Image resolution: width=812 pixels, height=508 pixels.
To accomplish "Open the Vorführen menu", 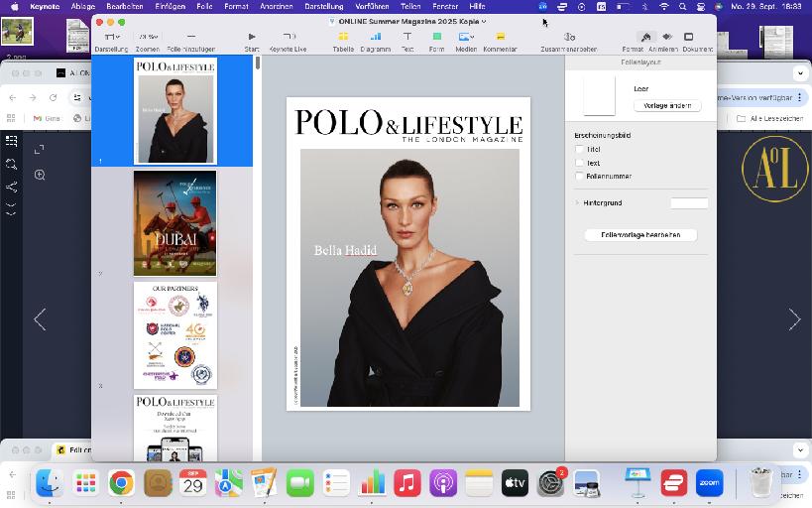I will click(x=372, y=6).
